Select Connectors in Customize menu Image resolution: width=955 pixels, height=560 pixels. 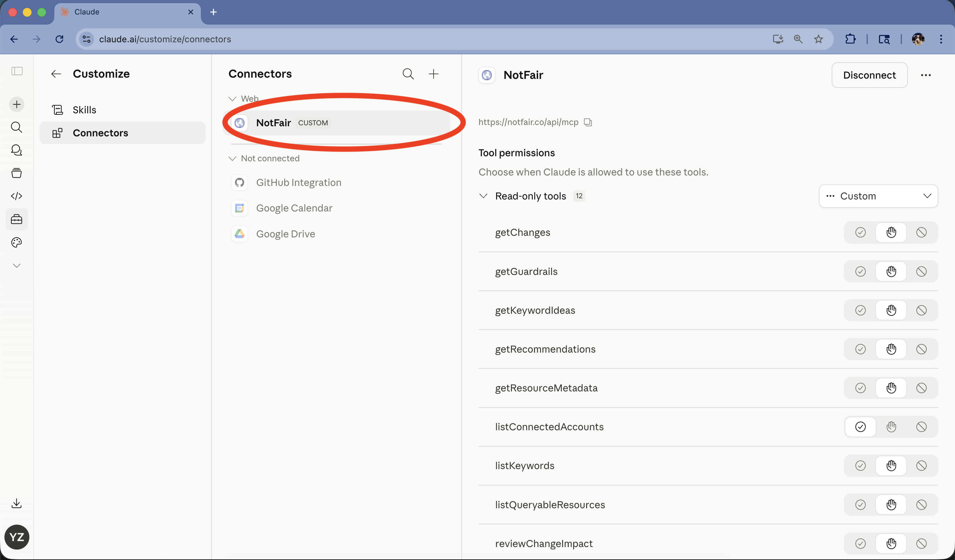(123, 133)
